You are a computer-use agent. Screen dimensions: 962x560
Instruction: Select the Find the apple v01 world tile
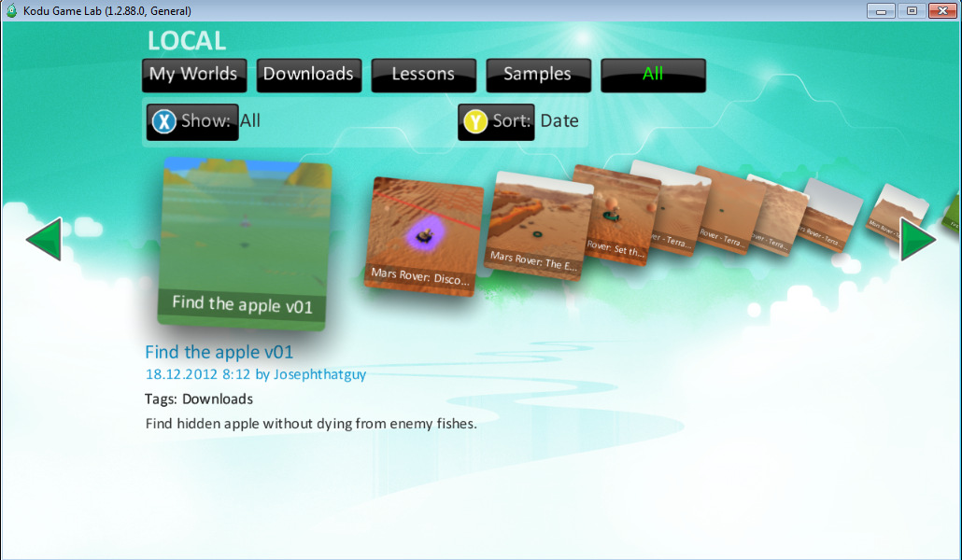244,243
